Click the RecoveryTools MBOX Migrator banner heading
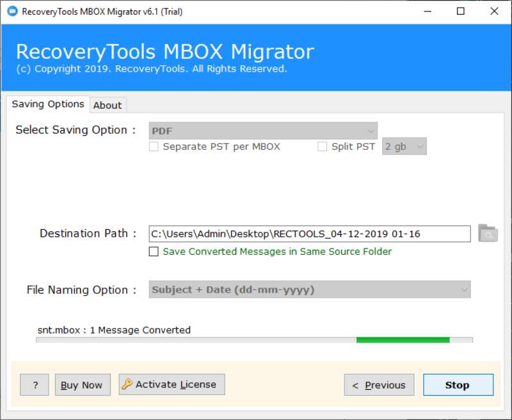 165,52
